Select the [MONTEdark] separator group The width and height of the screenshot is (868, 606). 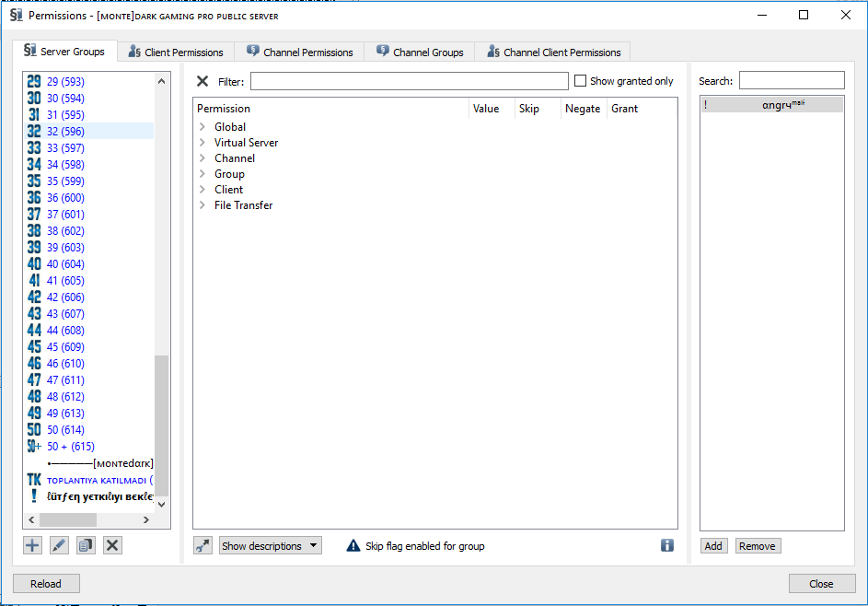90,463
